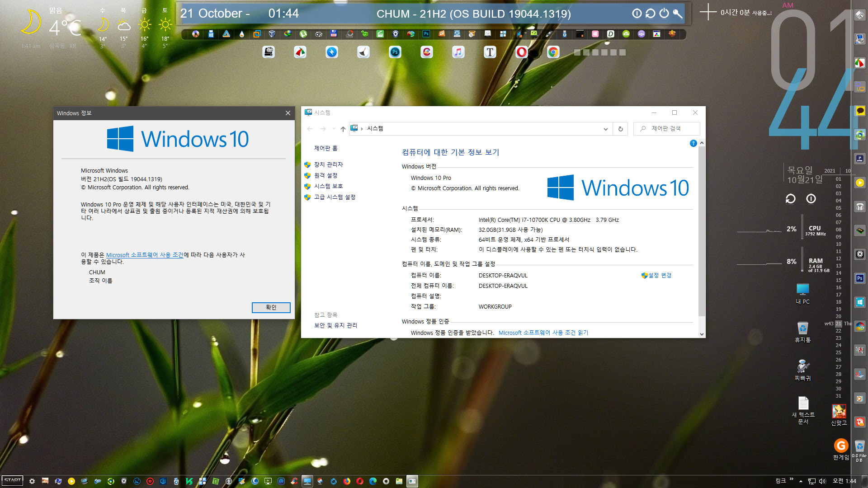Open the uTorrent icon in launcher strip
This screenshot has height=488, width=868.
pyautogui.click(x=303, y=34)
